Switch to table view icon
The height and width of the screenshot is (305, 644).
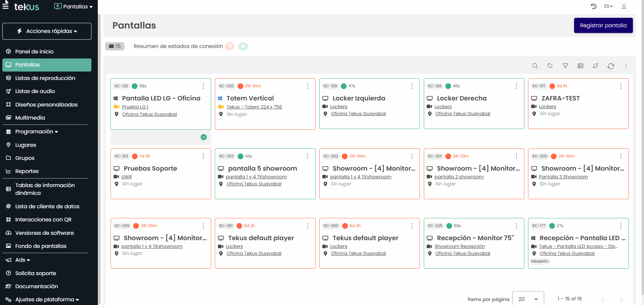[580, 66]
